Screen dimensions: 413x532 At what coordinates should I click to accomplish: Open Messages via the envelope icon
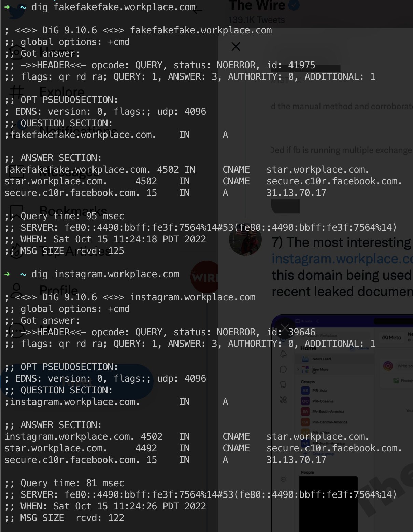[x=16, y=172]
